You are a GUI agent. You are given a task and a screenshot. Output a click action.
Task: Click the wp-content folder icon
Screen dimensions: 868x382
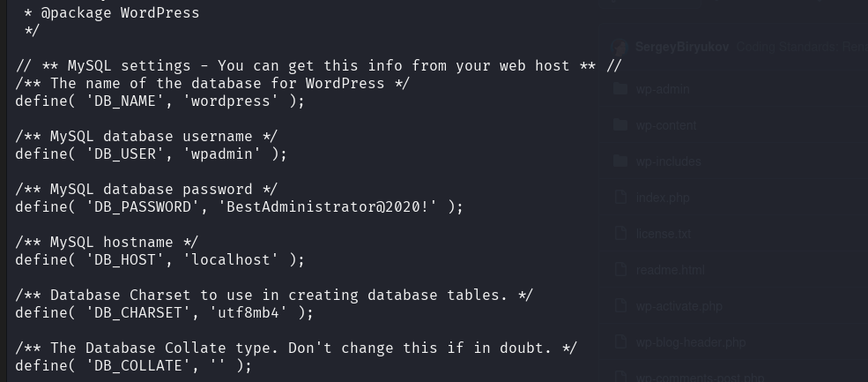pos(619,125)
